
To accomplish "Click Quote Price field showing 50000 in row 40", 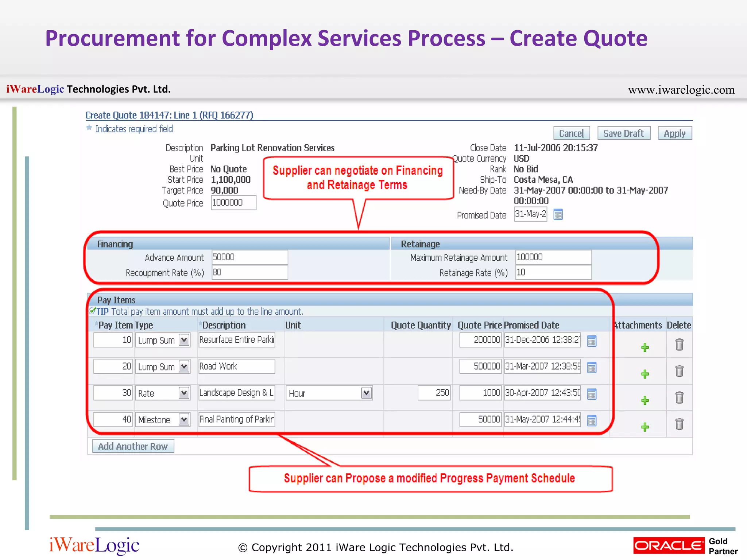I will [x=481, y=419].
